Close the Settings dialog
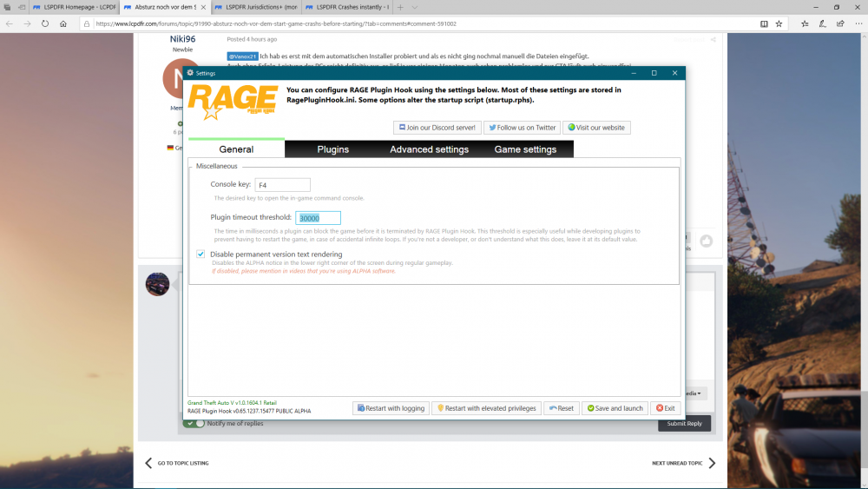The width and height of the screenshot is (868, 489). coord(674,73)
